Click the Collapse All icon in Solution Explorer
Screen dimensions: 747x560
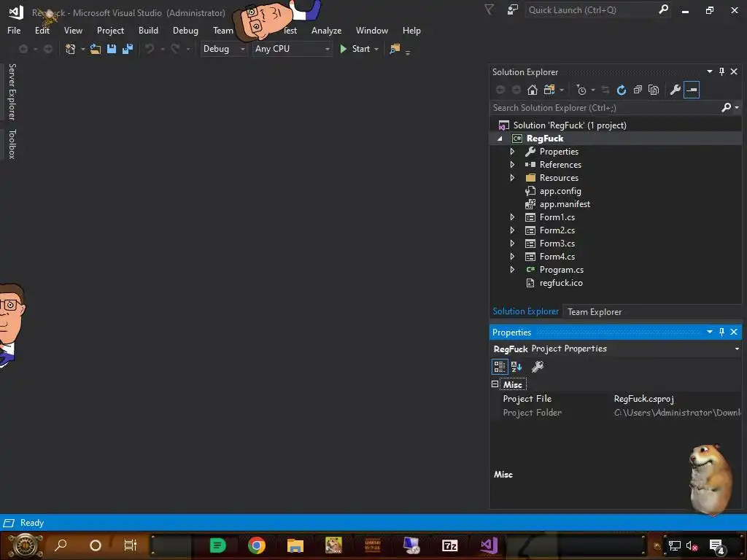click(638, 90)
